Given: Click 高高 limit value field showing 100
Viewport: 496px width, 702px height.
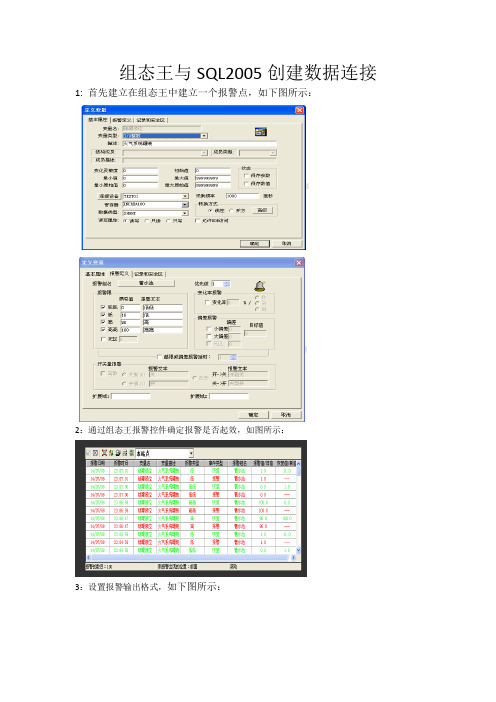Looking at the screenshot, I should coord(130,330).
